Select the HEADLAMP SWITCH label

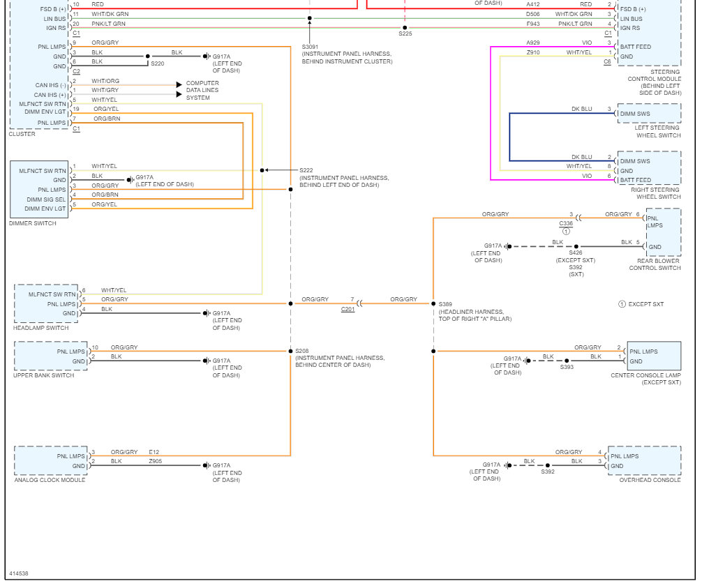pyautogui.click(x=40, y=328)
